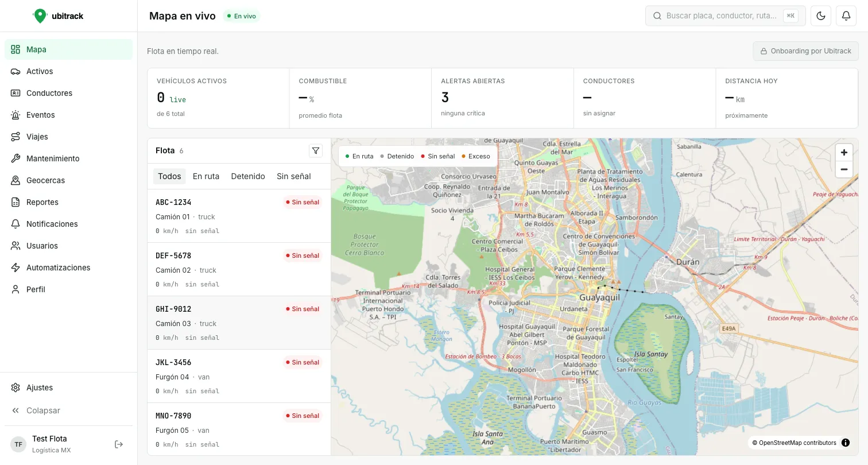This screenshot has height=465, width=868.
Task: Switch to the Detenido tab
Action: coord(248,176)
